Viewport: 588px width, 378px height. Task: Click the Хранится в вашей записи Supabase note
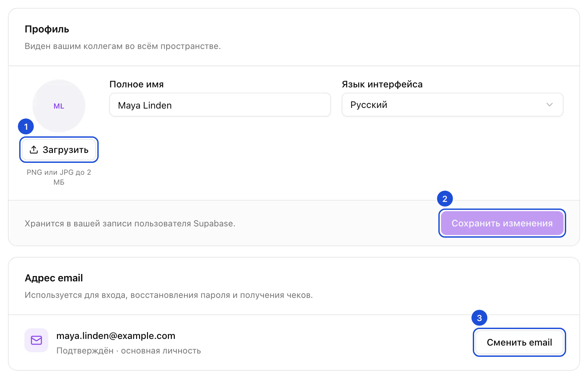click(x=130, y=223)
